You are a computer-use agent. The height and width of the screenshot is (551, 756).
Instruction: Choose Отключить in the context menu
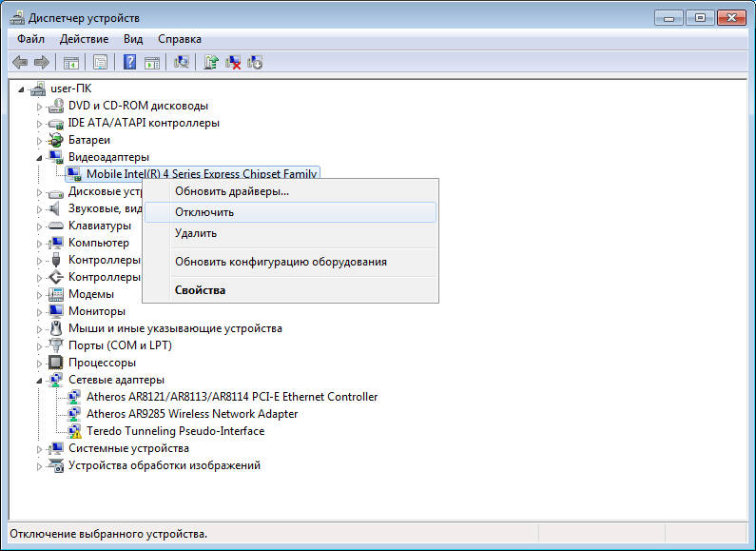coord(291,212)
